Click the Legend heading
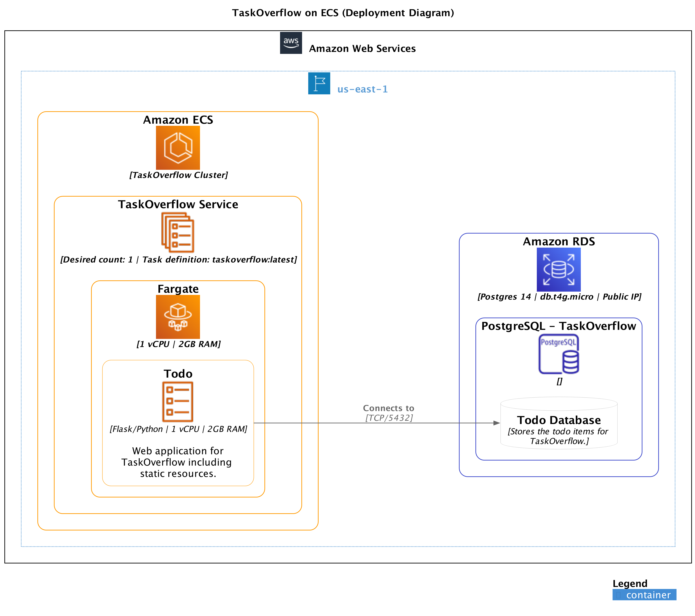The image size is (695, 616). pyautogui.click(x=630, y=584)
